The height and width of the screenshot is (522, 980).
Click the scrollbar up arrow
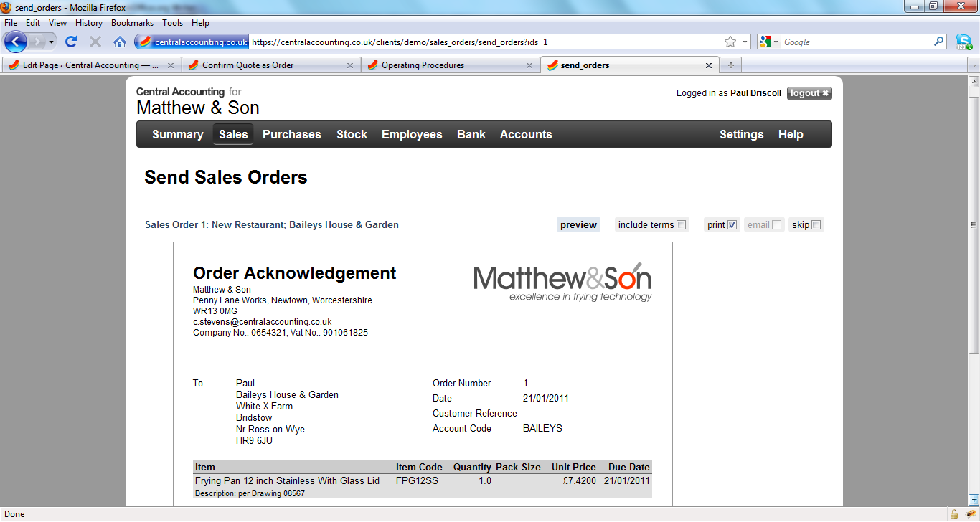tap(974, 81)
